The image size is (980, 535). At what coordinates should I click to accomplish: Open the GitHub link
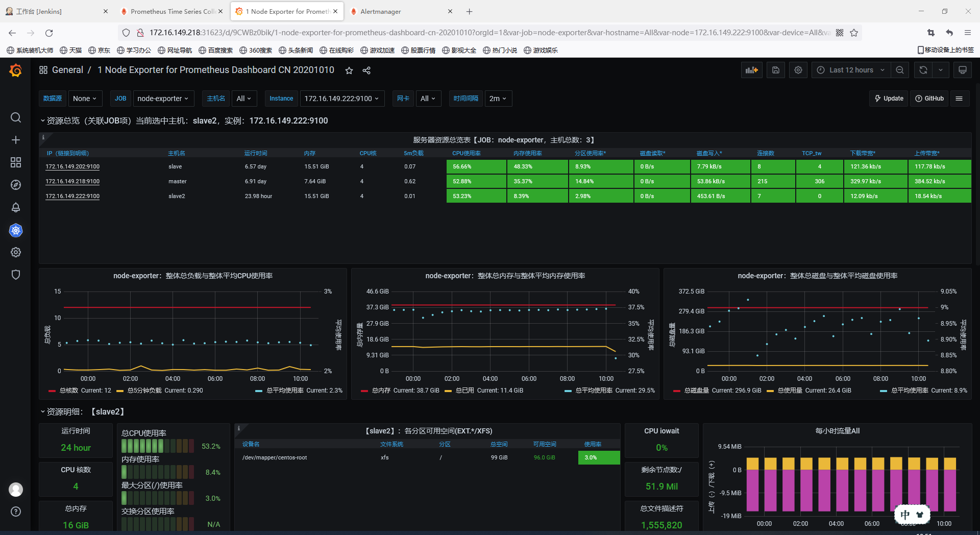pyautogui.click(x=929, y=99)
